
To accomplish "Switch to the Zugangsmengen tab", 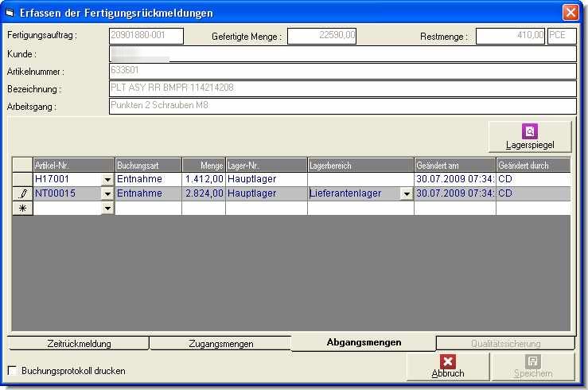I will (220, 344).
